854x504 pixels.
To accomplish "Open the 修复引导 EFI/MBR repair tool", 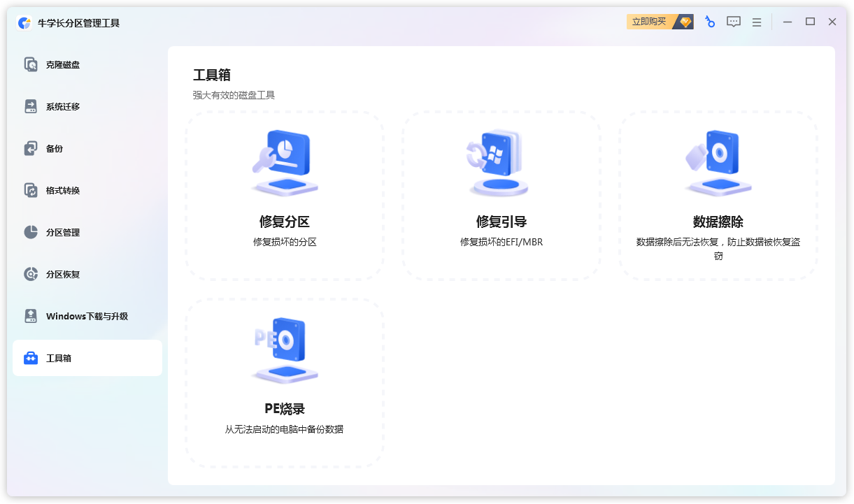I will (501, 196).
